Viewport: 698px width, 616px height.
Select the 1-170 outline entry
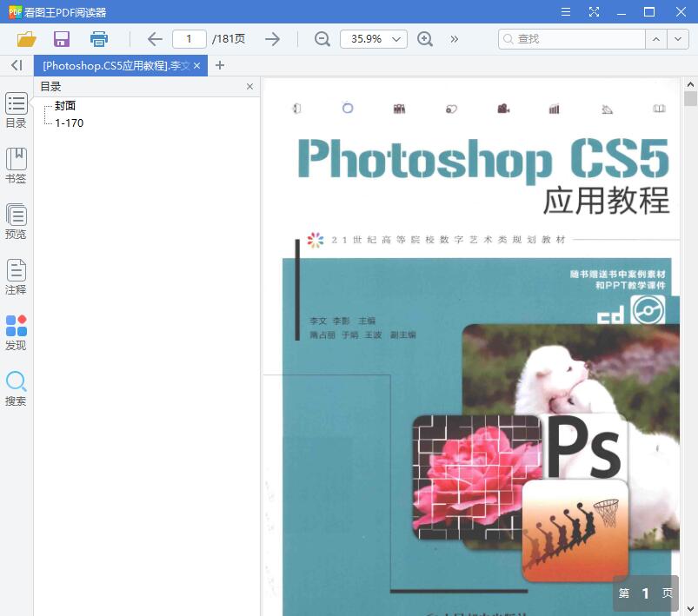pyautogui.click(x=69, y=123)
